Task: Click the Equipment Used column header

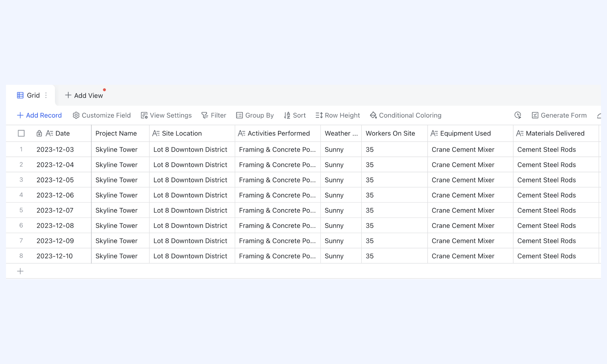Action: (470, 133)
